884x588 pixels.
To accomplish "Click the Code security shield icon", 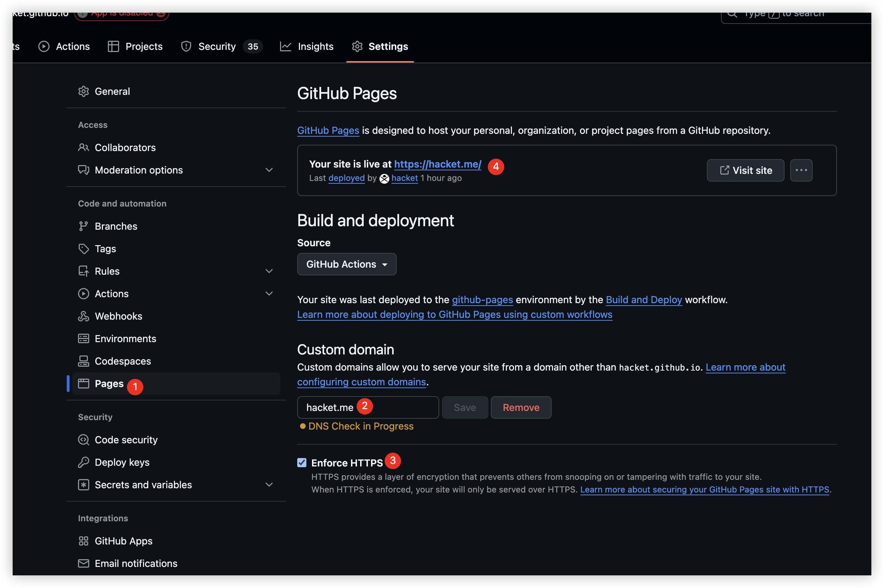I will [x=83, y=439].
